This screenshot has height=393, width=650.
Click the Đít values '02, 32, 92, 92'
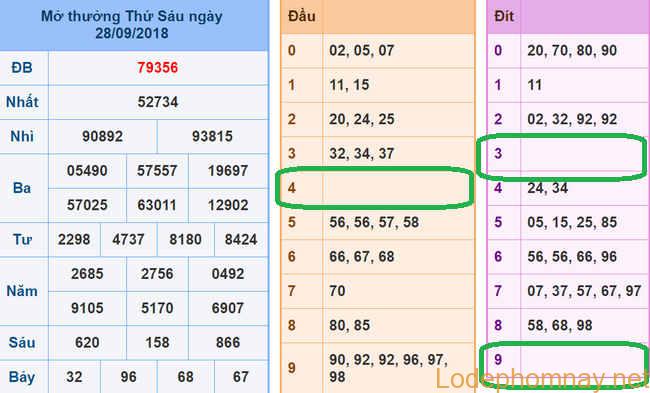[x=572, y=119]
